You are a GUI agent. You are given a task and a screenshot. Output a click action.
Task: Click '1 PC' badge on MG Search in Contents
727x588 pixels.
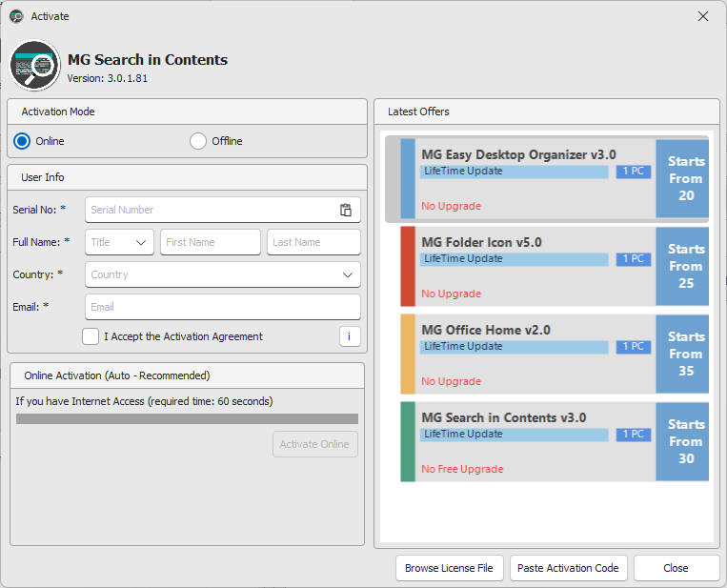coord(634,434)
